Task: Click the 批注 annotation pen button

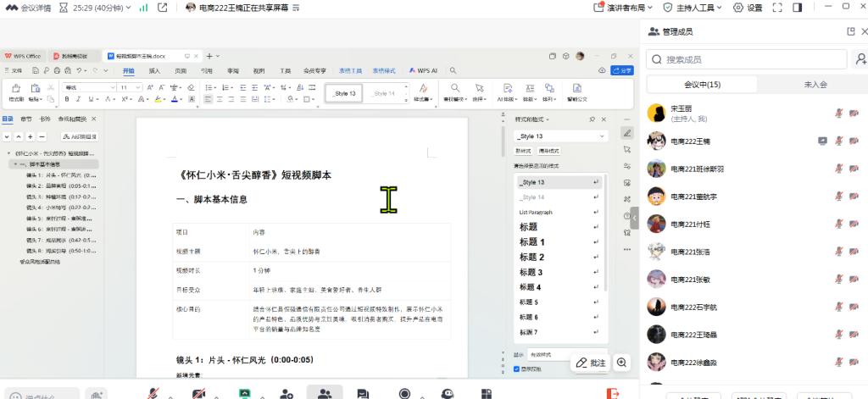Action: pos(590,363)
